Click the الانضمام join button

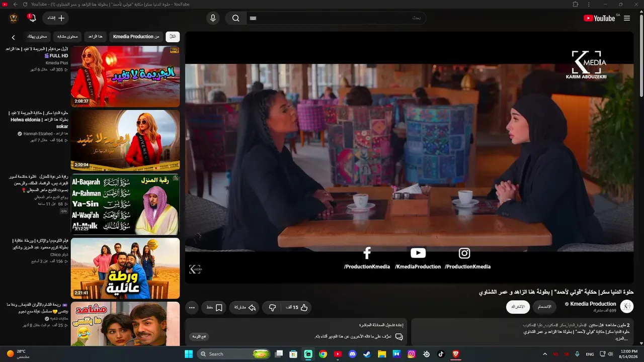544,307
